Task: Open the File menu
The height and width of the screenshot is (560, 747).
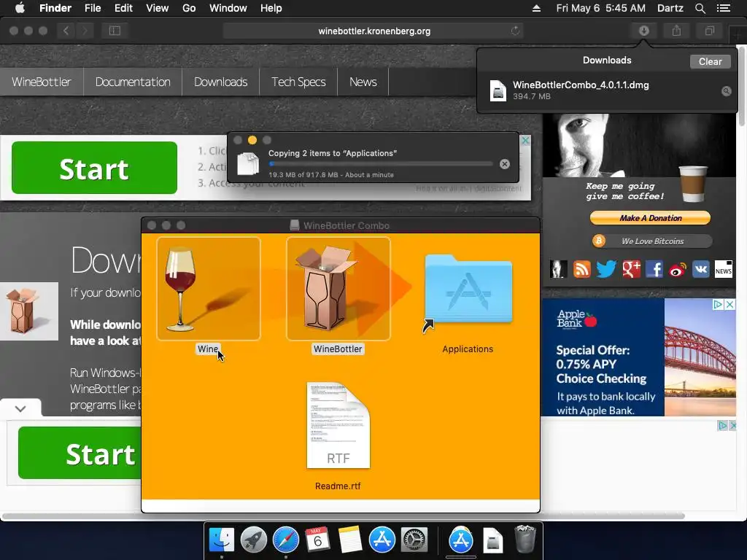Action: [x=93, y=8]
